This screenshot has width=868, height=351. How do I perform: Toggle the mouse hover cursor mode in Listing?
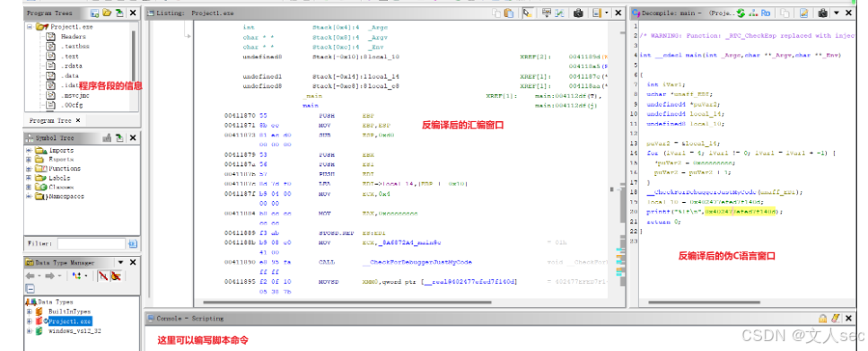point(528,13)
